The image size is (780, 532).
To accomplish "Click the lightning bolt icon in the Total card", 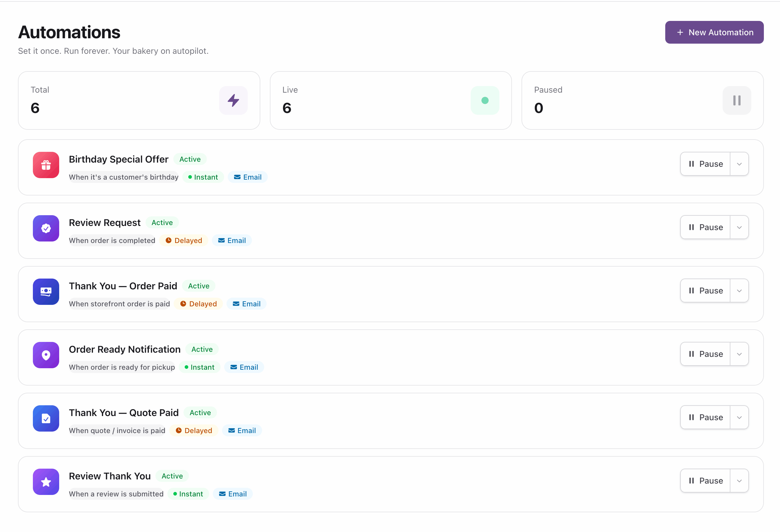I will (x=233, y=100).
